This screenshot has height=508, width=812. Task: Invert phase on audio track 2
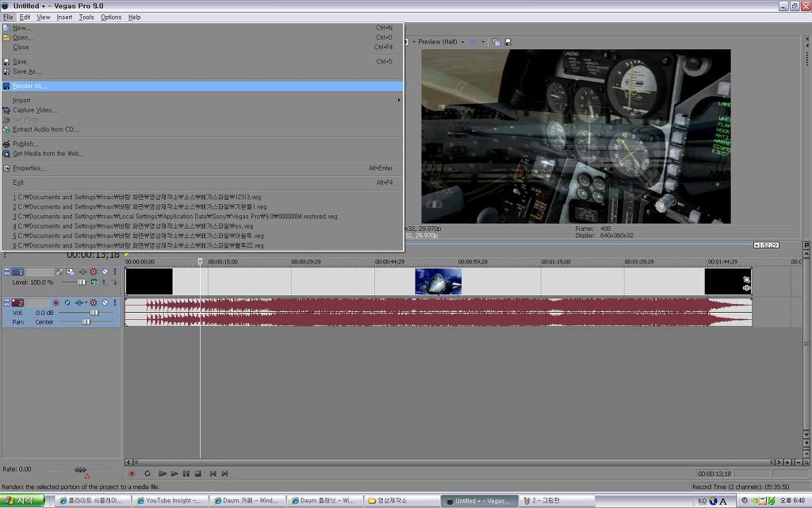[67, 302]
